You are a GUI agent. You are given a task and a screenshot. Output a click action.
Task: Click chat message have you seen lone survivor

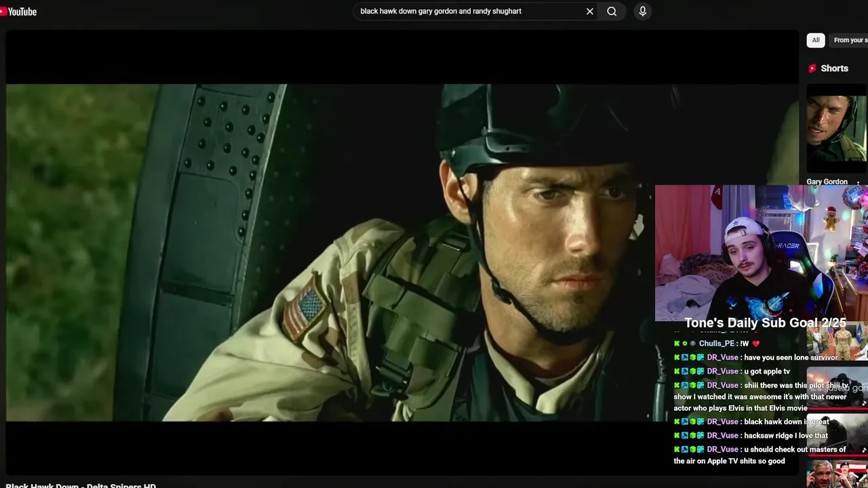[791, 358]
